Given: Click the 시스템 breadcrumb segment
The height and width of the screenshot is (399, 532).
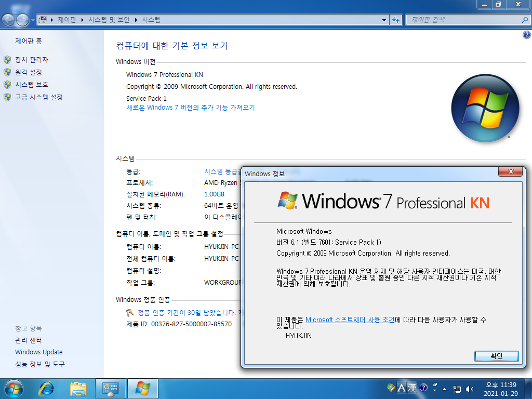Looking at the screenshot, I should pos(151,20).
